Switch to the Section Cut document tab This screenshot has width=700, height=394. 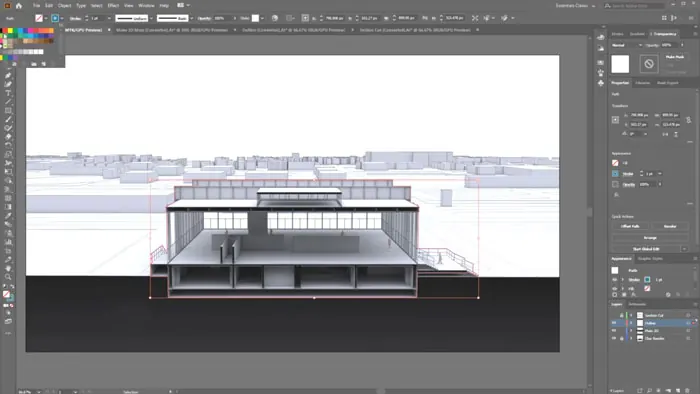pos(415,30)
